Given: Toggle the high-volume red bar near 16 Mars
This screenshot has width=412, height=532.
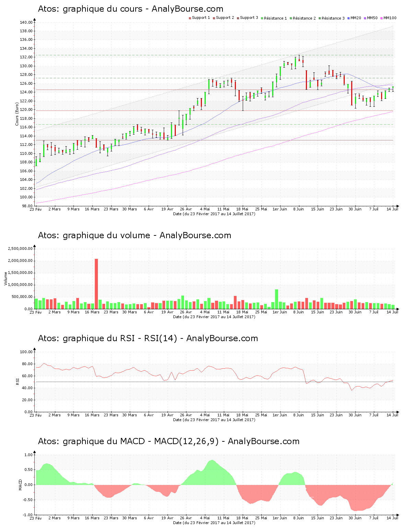Looking at the screenshot, I should [x=96, y=283].
